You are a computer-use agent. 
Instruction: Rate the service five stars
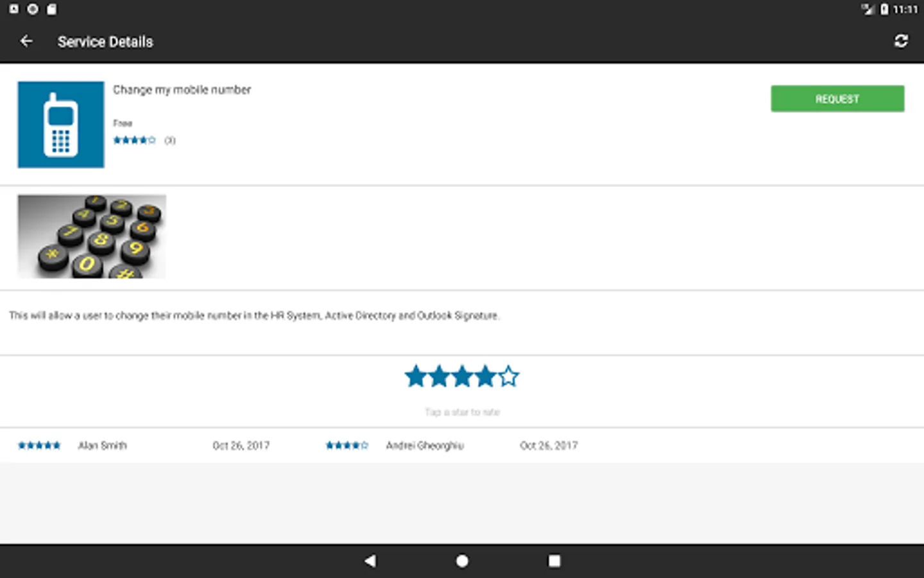point(509,377)
